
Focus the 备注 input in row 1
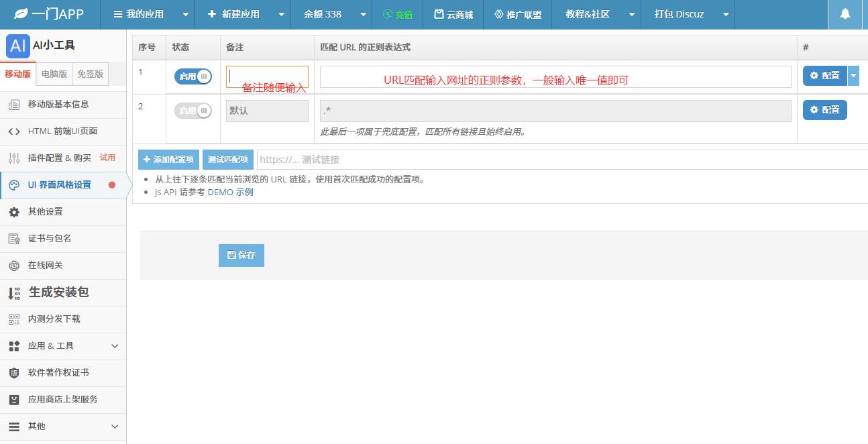267,76
